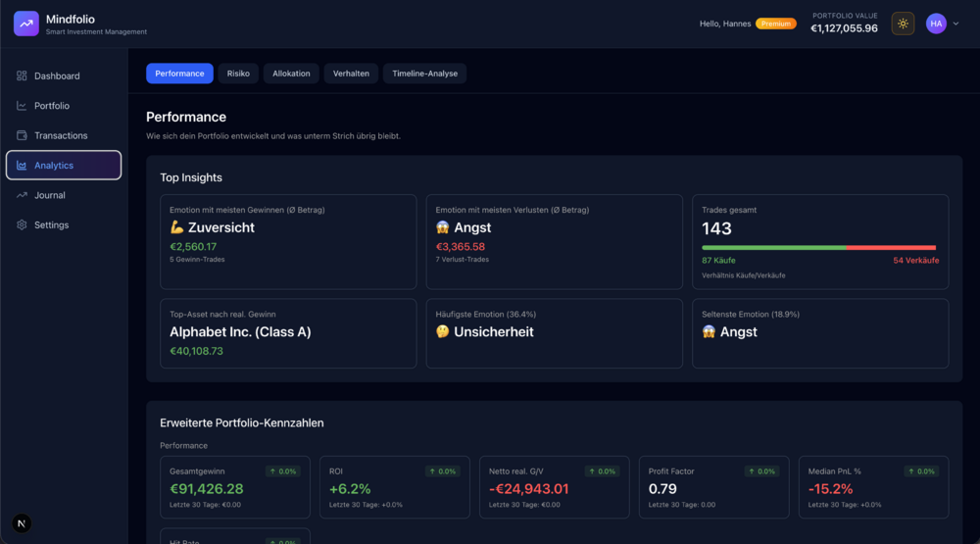Click 'Alphabet Inc. (Class A)' asset name
This screenshot has height=544, width=980.
pyautogui.click(x=240, y=331)
